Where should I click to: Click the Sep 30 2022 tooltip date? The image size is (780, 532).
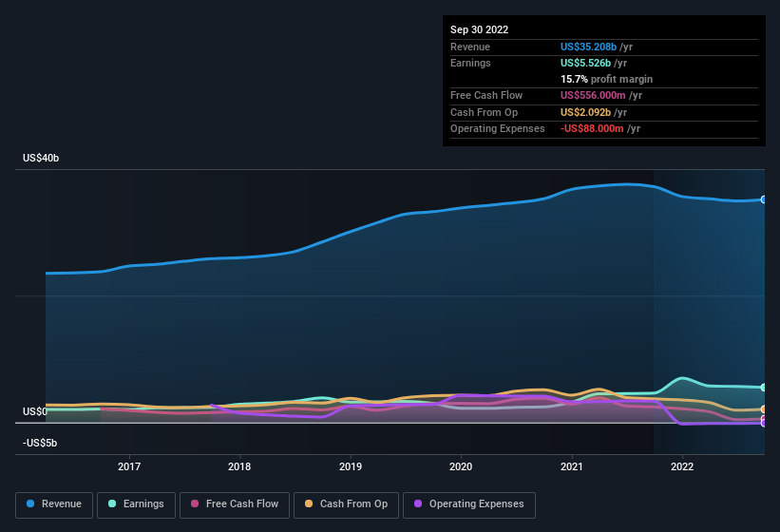click(479, 29)
